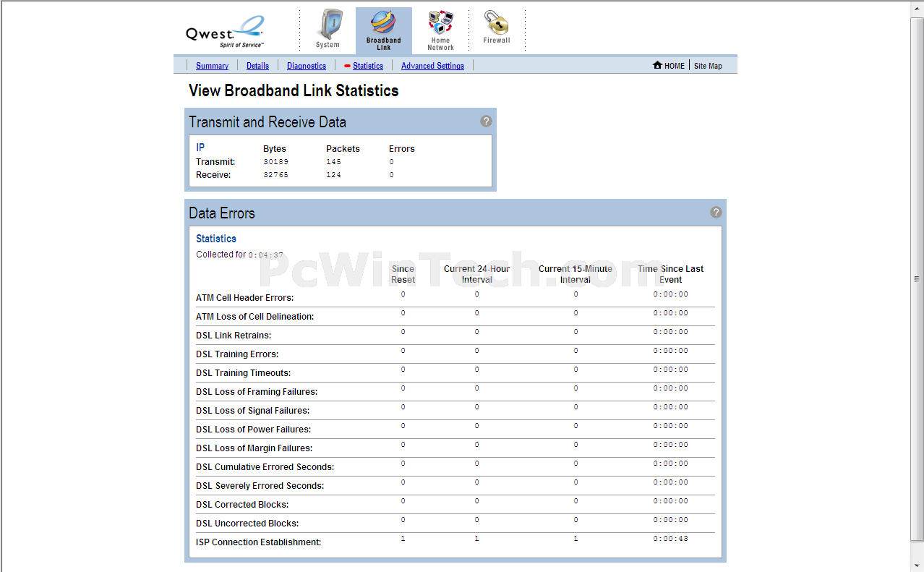Click 'DSL Loss of Framing Failures:' label
The image size is (924, 572).
point(257,392)
